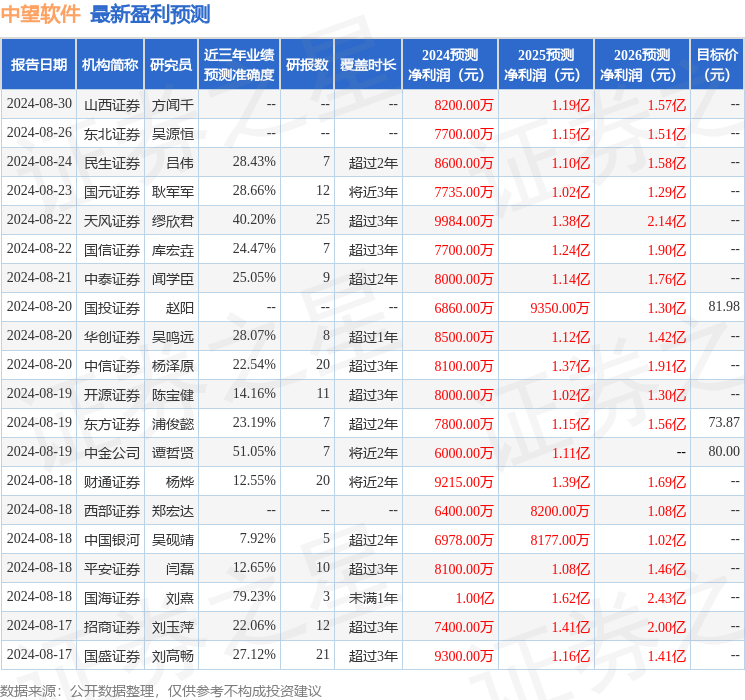Click the target price 81.98
Image resolution: width=745 pixels, height=700 pixels.
tap(724, 307)
